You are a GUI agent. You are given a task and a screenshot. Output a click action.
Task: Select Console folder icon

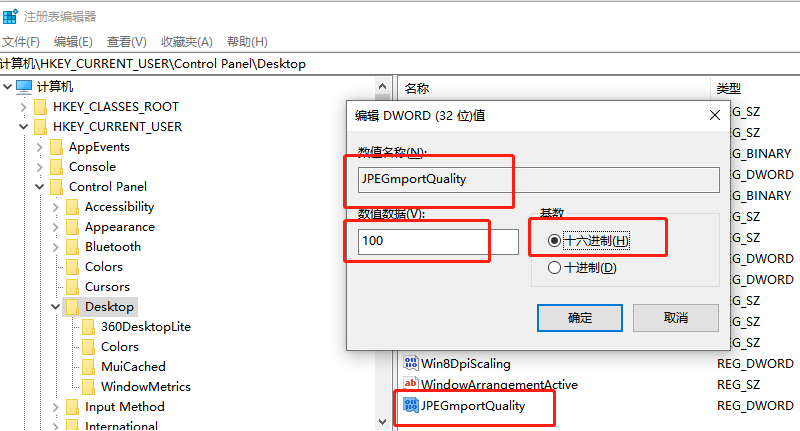point(57,167)
